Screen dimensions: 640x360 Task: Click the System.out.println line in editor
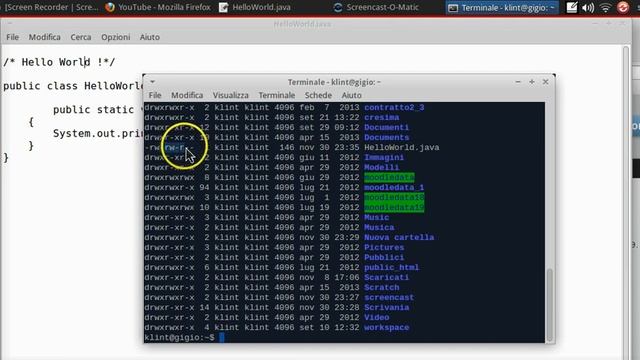[98, 133]
